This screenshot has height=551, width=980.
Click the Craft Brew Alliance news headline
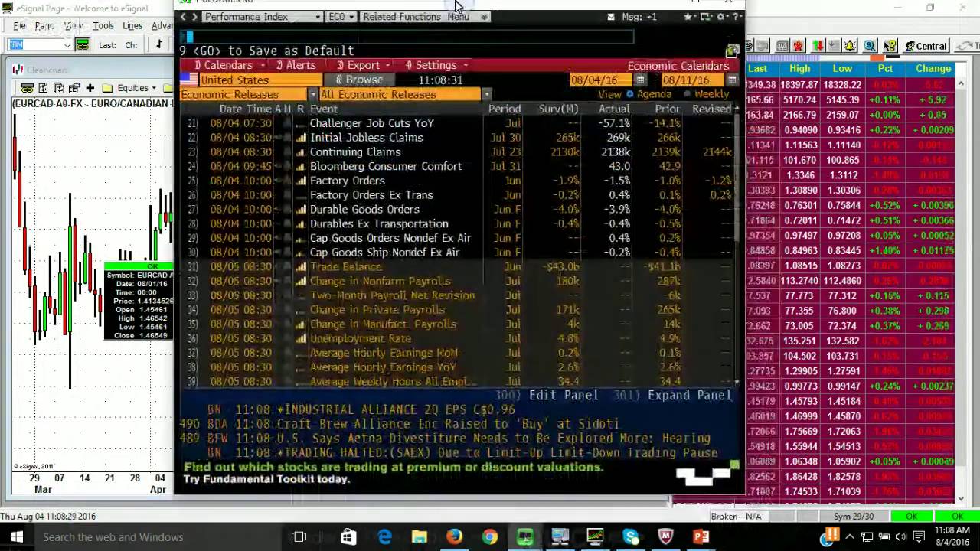click(447, 424)
